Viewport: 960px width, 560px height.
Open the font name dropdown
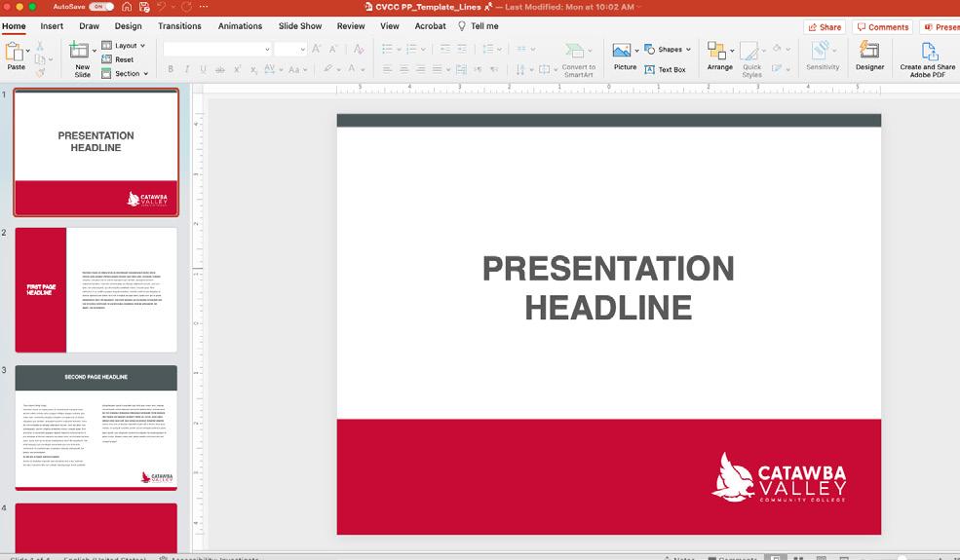pos(267,49)
